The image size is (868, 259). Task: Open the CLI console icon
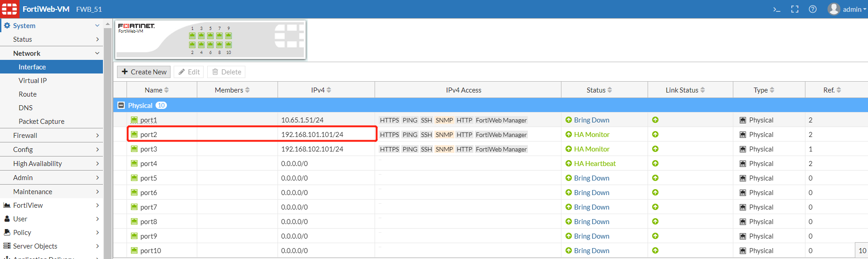click(x=777, y=9)
